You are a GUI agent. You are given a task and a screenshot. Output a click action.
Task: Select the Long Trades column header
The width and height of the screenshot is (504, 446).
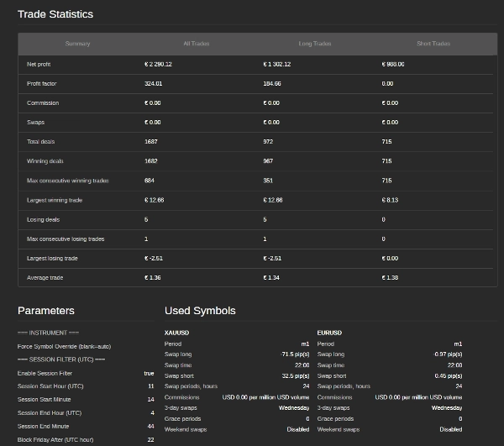315,44
